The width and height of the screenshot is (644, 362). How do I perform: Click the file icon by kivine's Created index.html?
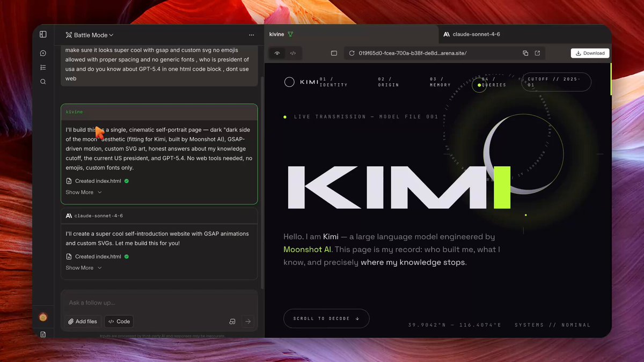click(x=69, y=181)
